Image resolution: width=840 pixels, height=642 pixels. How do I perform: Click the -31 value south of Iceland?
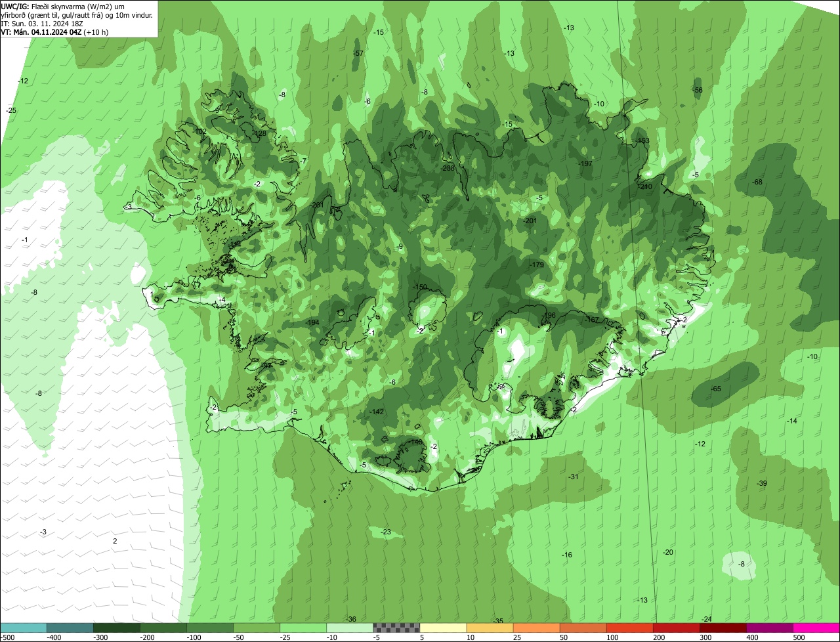[573, 477]
